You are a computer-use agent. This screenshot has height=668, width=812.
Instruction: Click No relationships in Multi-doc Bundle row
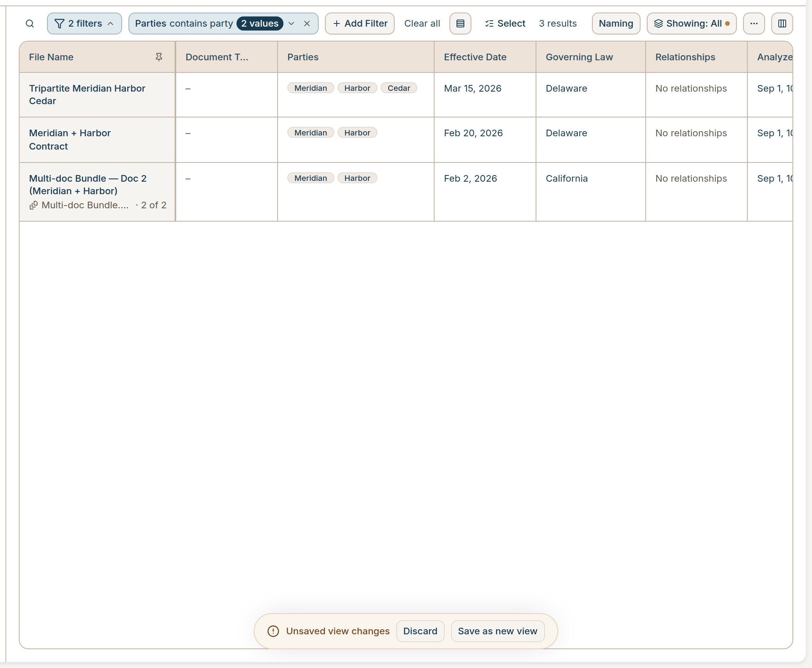pyautogui.click(x=691, y=179)
